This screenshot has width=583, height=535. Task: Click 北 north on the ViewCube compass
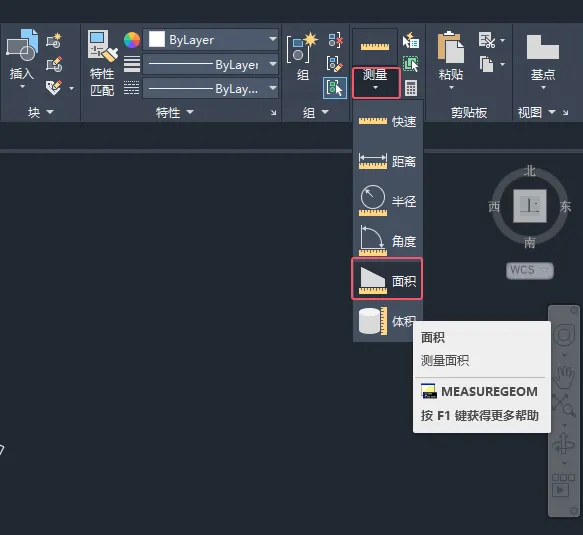point(529,171)
